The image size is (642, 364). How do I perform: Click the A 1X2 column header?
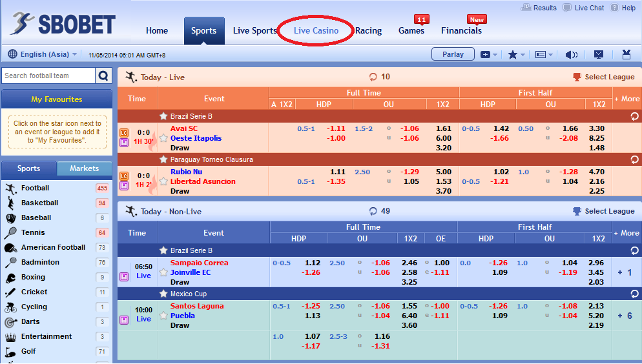point(282,105)
